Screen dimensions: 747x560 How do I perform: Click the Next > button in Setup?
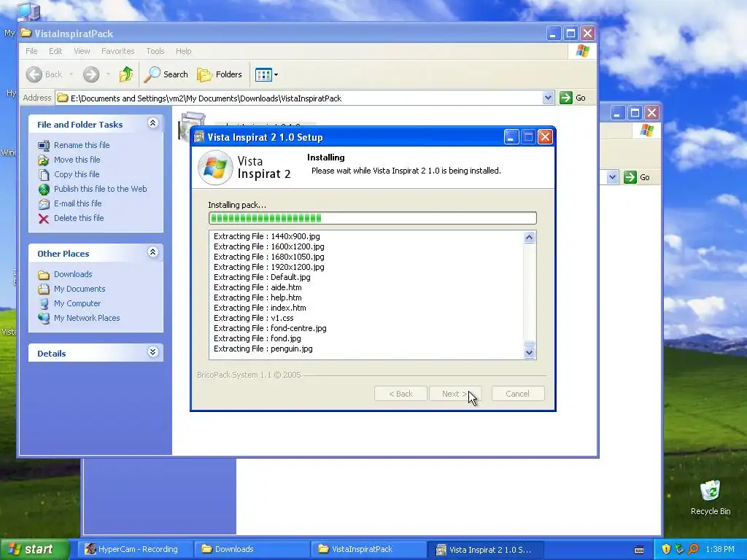(x=455, y=394)
